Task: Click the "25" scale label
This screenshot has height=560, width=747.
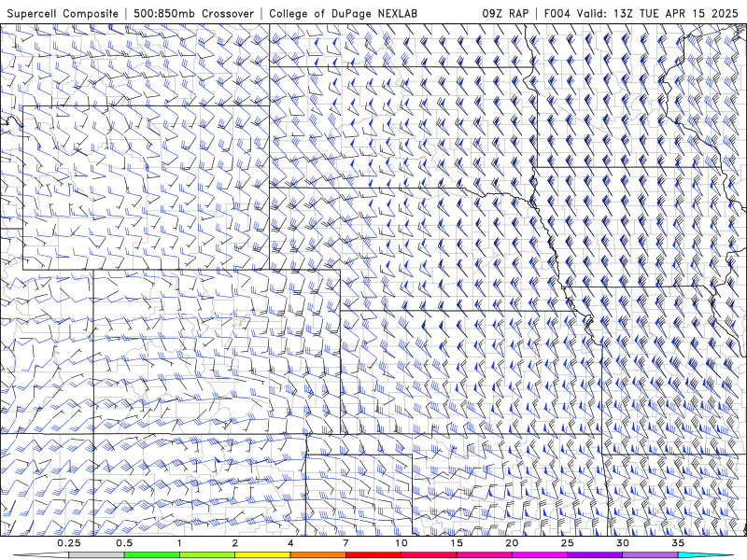Action: coord(567,543)
